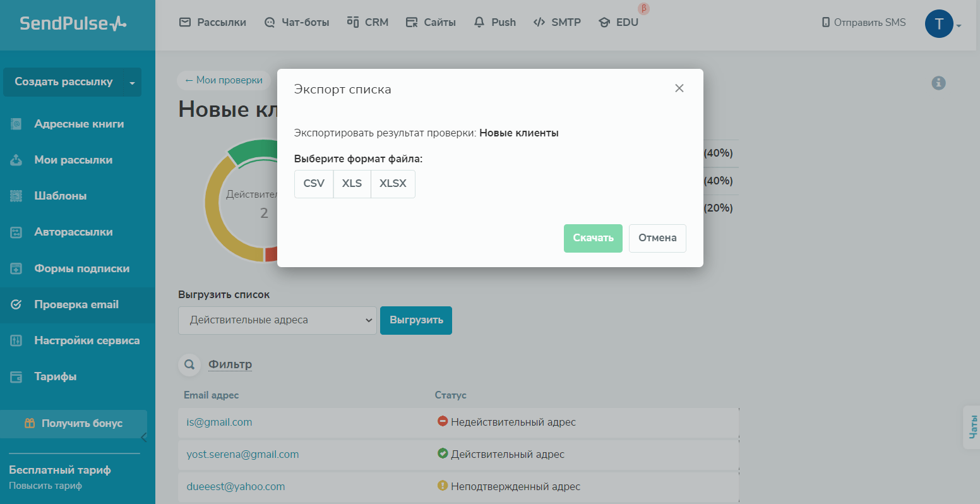Image resolution: width=980 pixels, height=504 pixels.
Task: Click the SMTP code icon
Action: 539,22
